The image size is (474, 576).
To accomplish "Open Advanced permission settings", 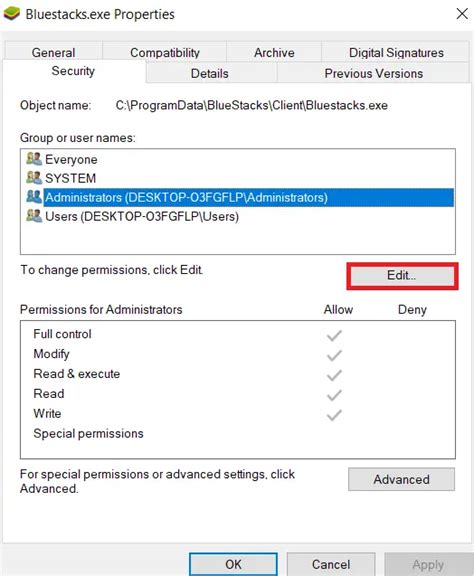I will (x=401, y=479).
